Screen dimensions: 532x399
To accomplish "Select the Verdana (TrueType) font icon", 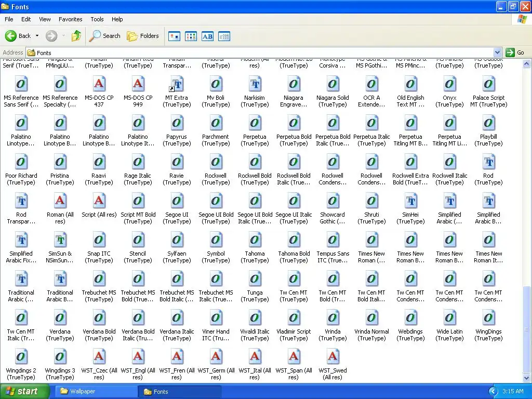I will pyautogui.click(x=60, y=318).
